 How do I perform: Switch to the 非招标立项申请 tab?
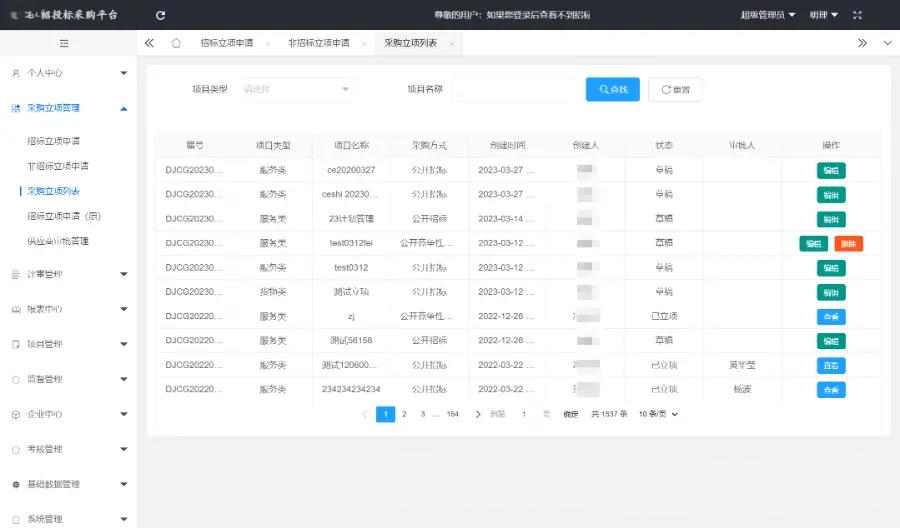click(x=319, y=43)
